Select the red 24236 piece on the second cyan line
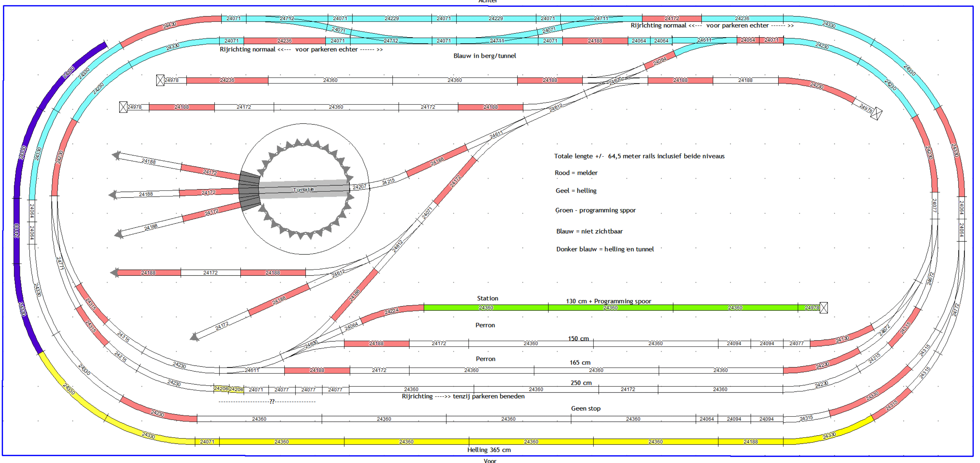Image resolution: width=980 pixels, height=463 pixels. (284, 41)
